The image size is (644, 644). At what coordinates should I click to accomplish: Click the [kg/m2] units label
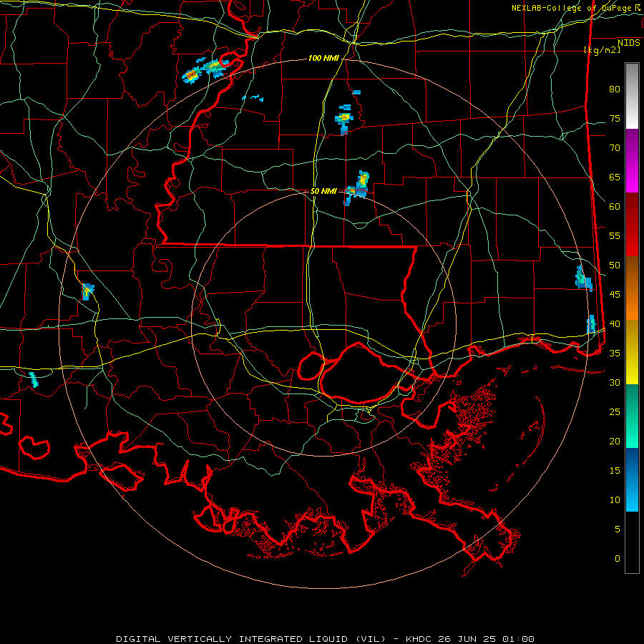602,50
